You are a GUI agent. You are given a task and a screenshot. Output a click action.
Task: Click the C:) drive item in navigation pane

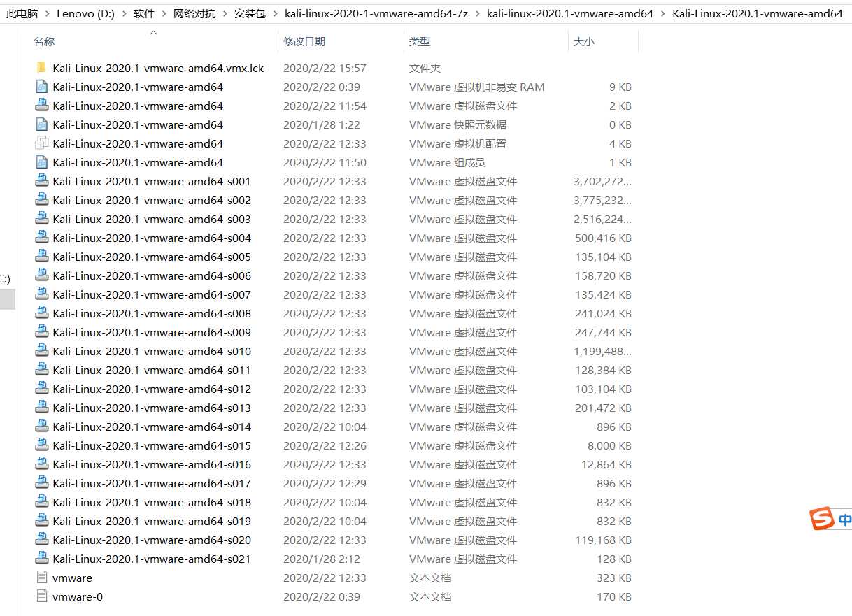5,278
